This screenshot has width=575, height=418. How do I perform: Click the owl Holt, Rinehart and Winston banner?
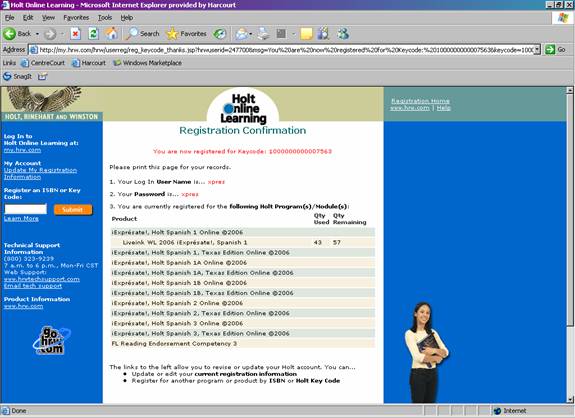[x=52, y=104]
